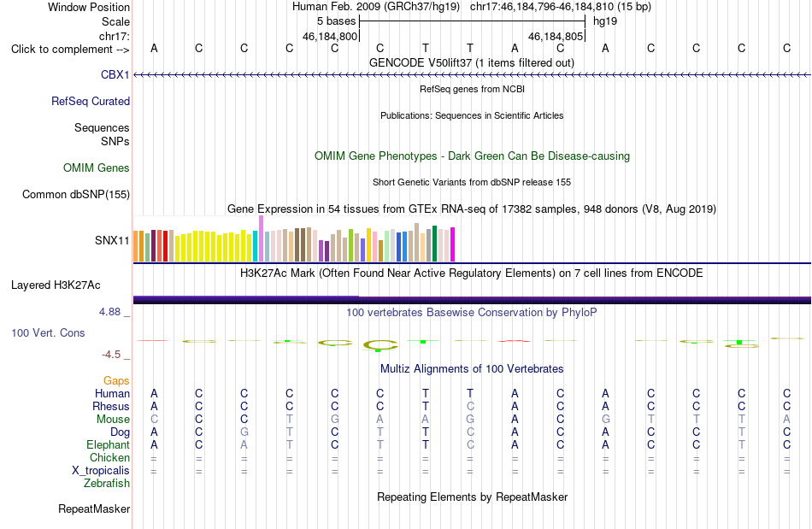Click the CBX1 intron arrow line
Screen dimensions: 812x529
click(x=472, y=75)
